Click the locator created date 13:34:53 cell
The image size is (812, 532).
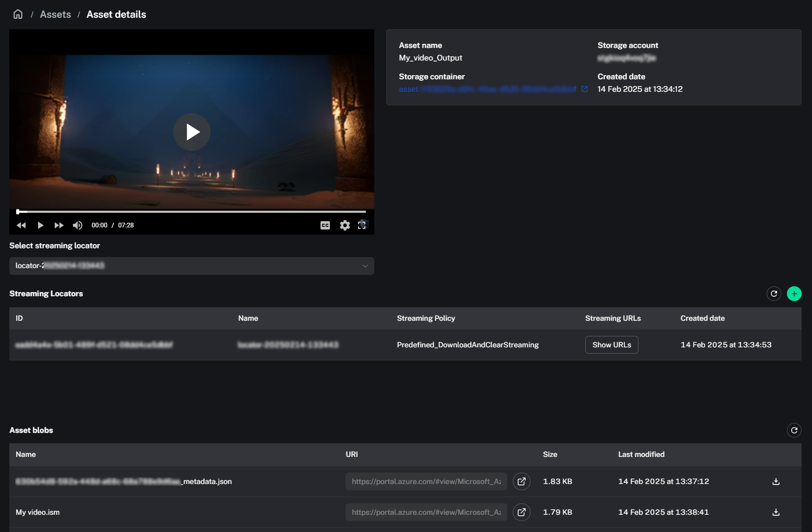(x=726, y=345)
